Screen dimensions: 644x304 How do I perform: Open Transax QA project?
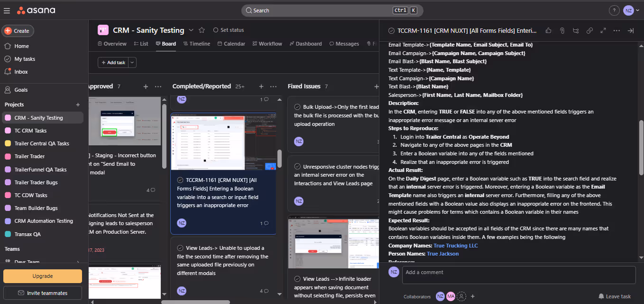pyautogui.click(x=28, y=234)
